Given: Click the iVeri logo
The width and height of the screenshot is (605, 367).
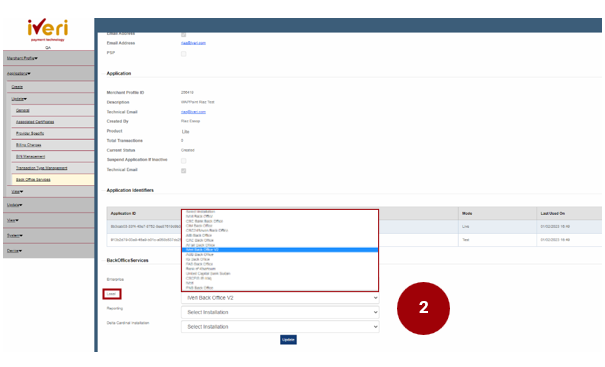Looking at the screenshot, I should click(48, 30).
